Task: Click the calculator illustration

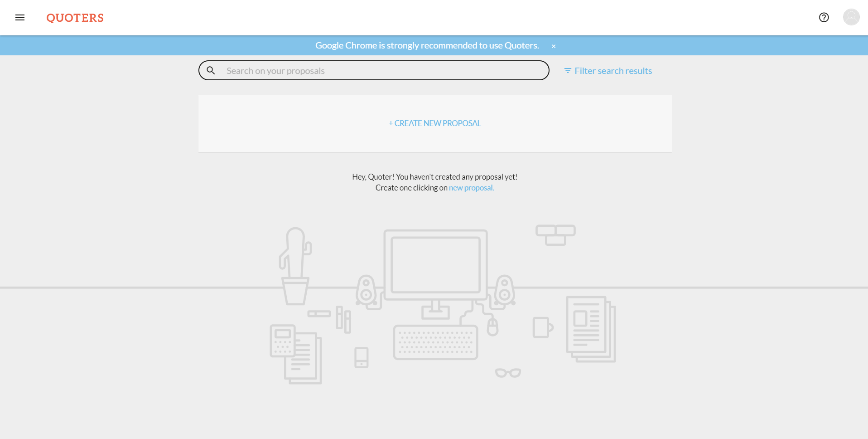Action: [282, 341]
